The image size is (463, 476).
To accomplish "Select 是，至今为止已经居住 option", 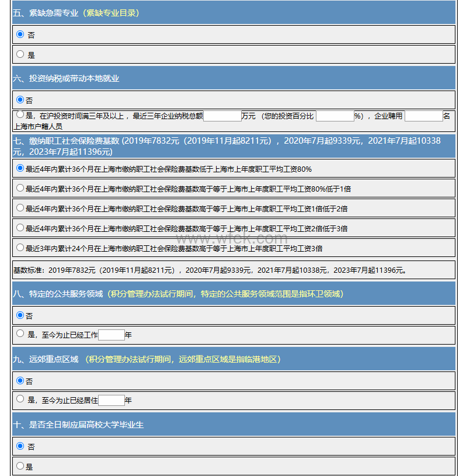I will (20, 399).
